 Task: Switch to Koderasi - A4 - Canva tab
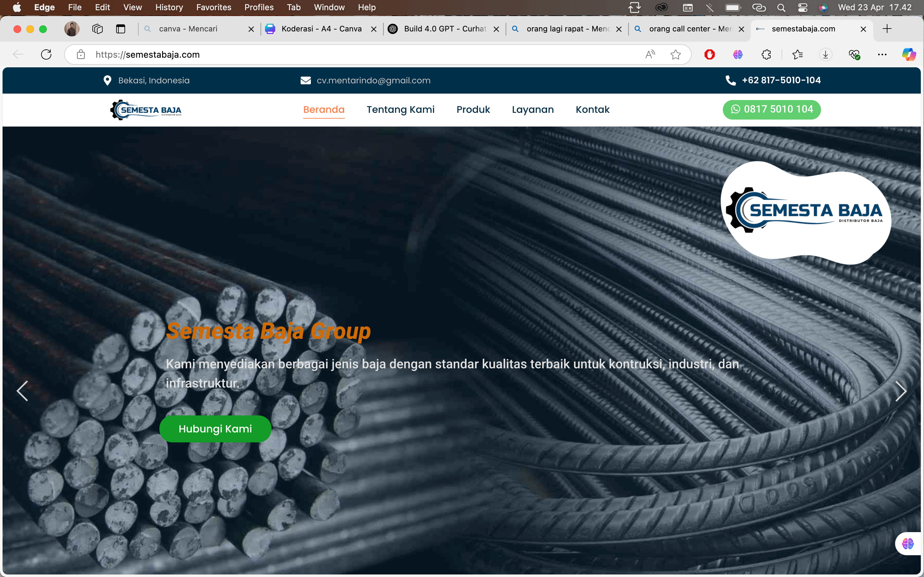(321, 29)
